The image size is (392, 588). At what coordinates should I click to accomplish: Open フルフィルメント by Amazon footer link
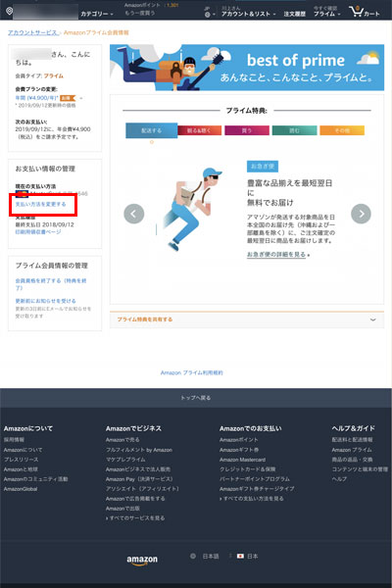click(139, 450)
